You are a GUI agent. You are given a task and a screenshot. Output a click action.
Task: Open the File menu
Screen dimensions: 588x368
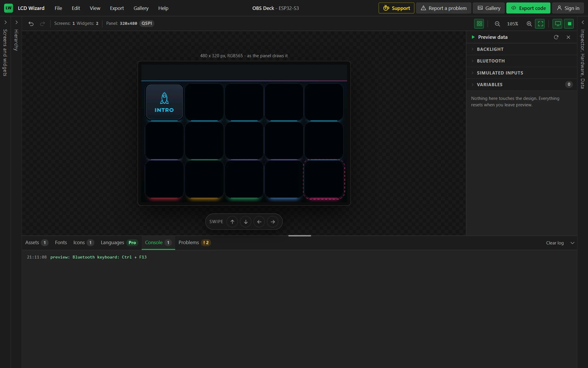coord(58,8)
